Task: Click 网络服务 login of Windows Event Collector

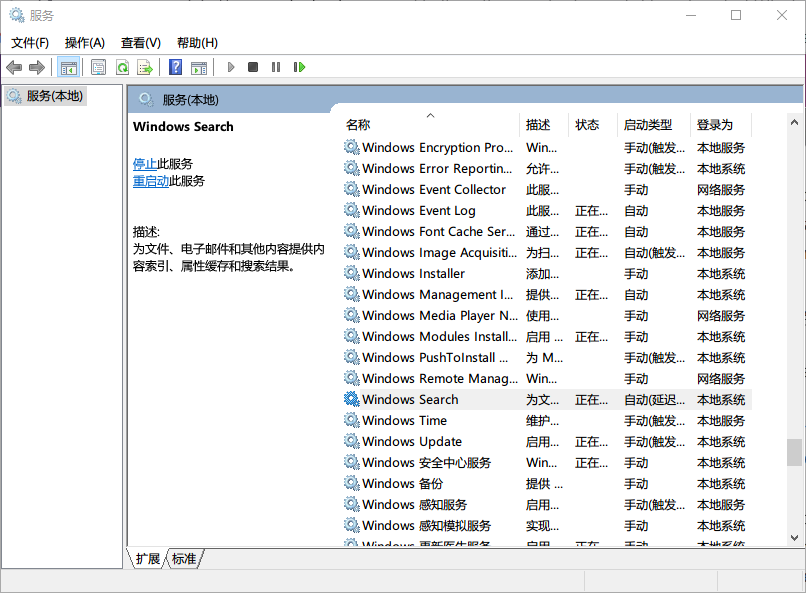Action: [721, 190]
